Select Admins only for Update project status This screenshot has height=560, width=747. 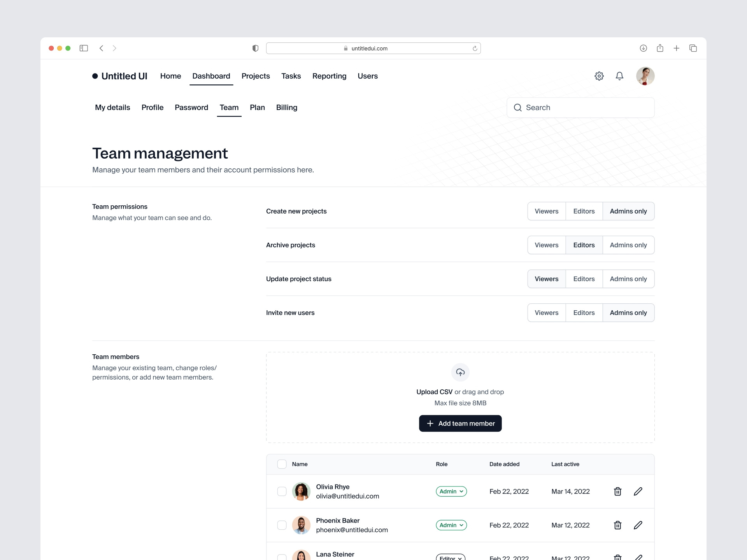tap(628, 278)
